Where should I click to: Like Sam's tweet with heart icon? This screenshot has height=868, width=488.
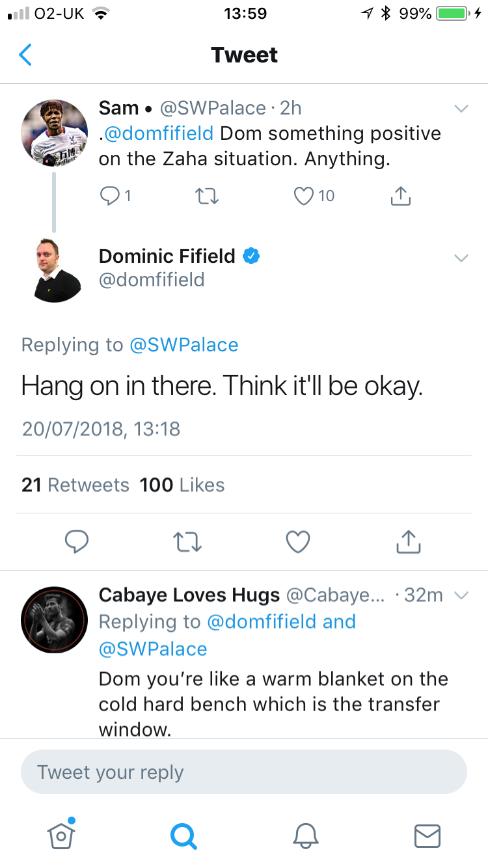(304, 196)
